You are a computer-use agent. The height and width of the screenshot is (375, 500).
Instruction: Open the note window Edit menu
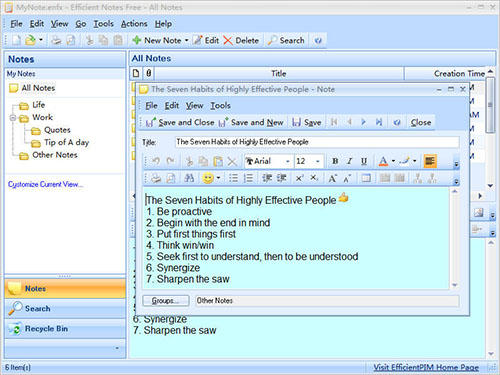tap(172, 106)
